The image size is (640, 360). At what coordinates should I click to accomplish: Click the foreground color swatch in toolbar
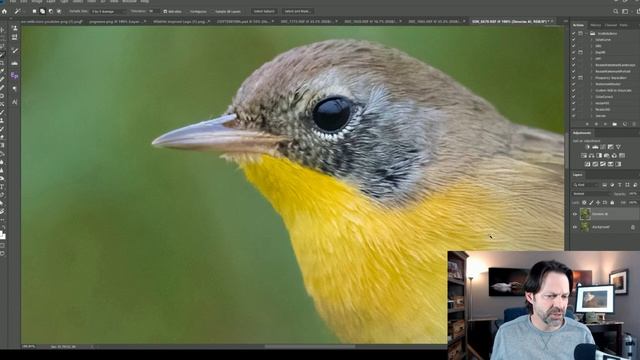pyautogui.click(x=2, y=235)
